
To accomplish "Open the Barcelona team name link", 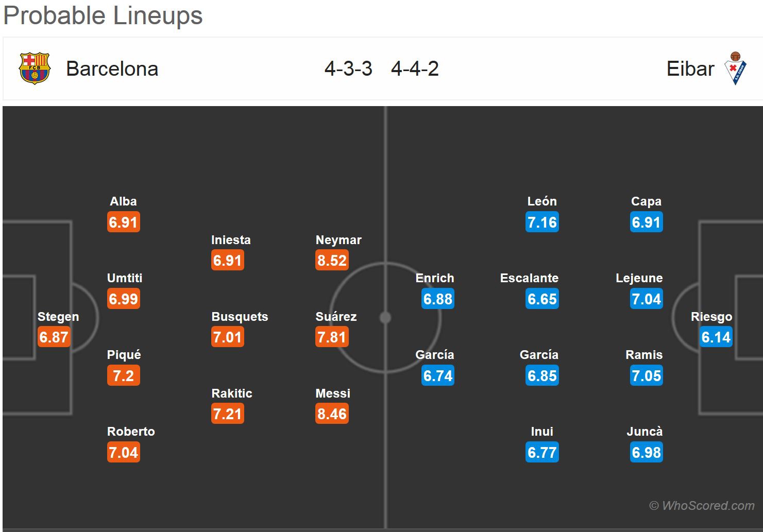I will point(112,68).
